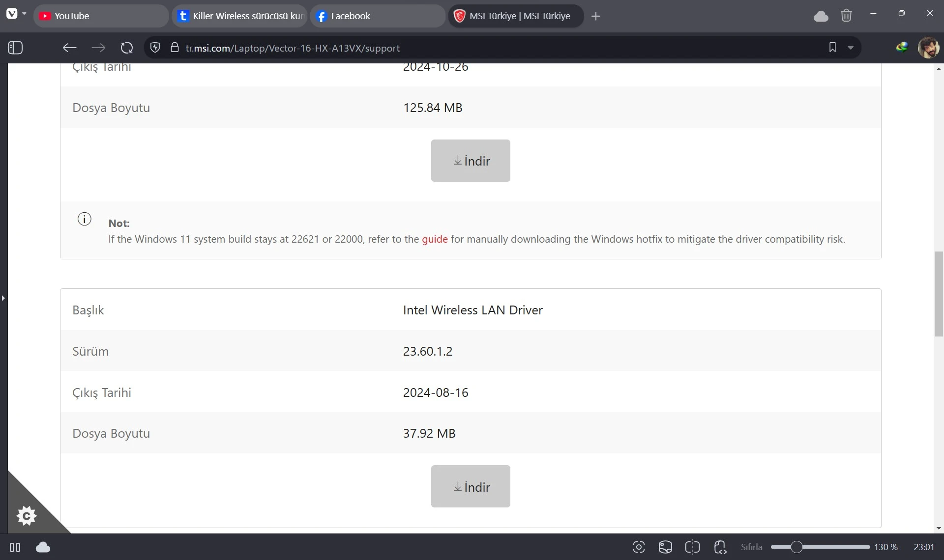Select the MSI Türkiye tab
The image size is (944, 560).
coord(516,16)
